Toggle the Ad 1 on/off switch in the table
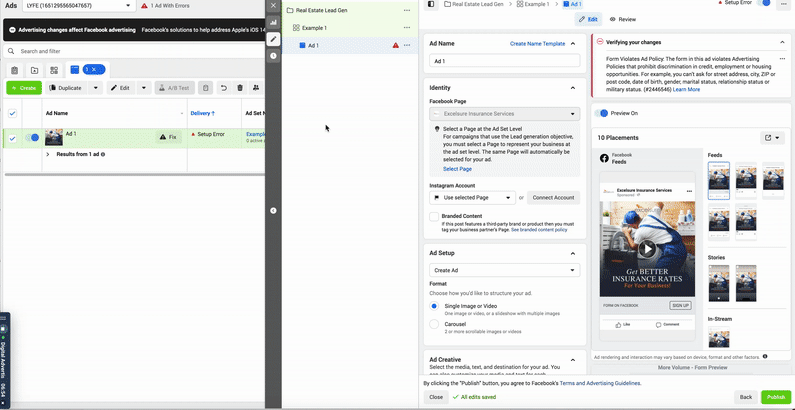Viewport: 795px width, 410px height. coord(32,137)
